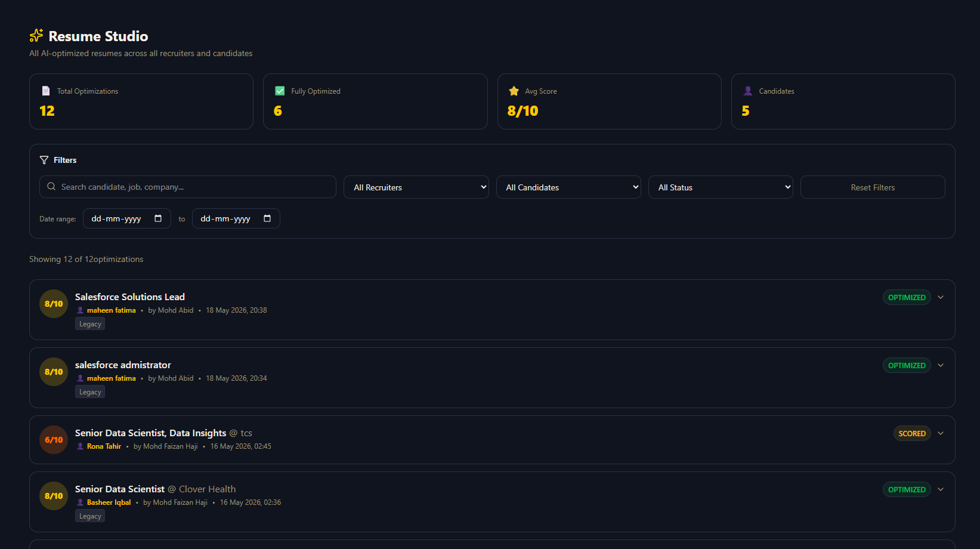Click Legacy tag under Salesforce Solutions Lead
980x549 pixels.
point(90,324)
